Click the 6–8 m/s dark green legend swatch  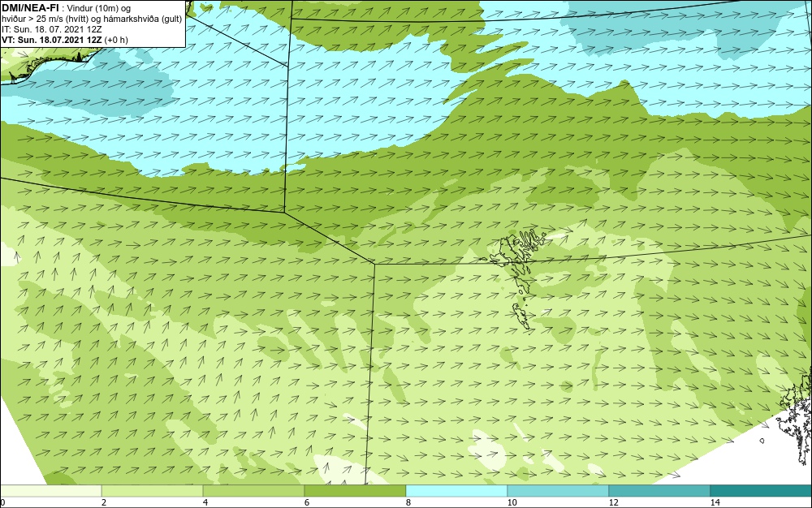pyautogui.click(x=355, y=491)
